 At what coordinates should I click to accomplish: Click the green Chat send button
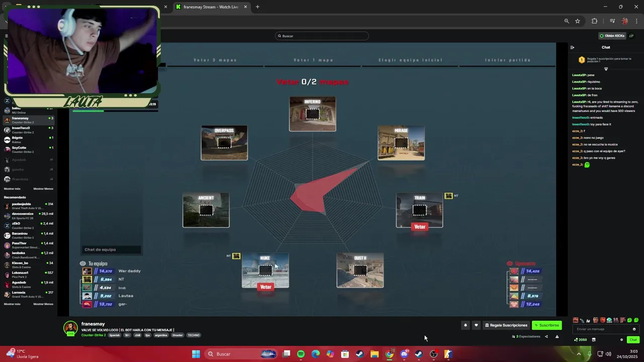point(633,340)
